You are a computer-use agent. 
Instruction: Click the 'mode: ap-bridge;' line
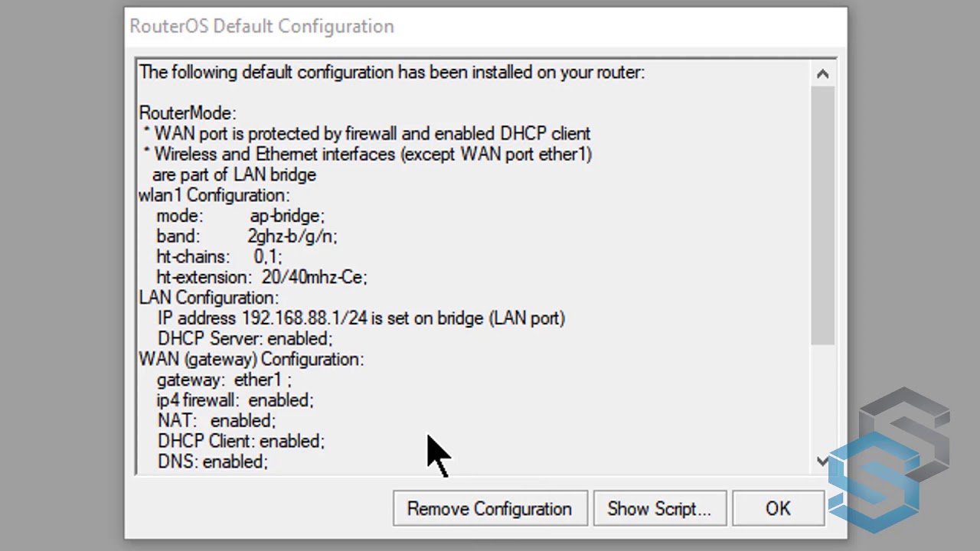click(x=240, y=216)
